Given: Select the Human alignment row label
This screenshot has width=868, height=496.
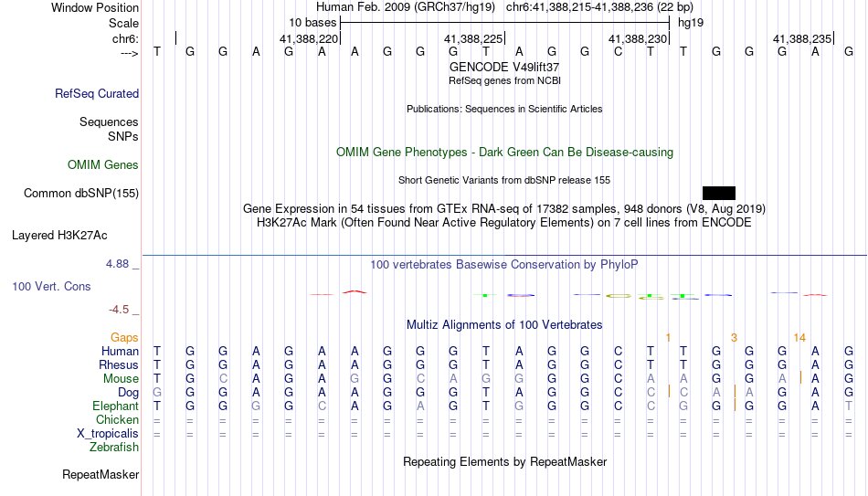Looking at the screenshot, I should [x=120, y=352].
